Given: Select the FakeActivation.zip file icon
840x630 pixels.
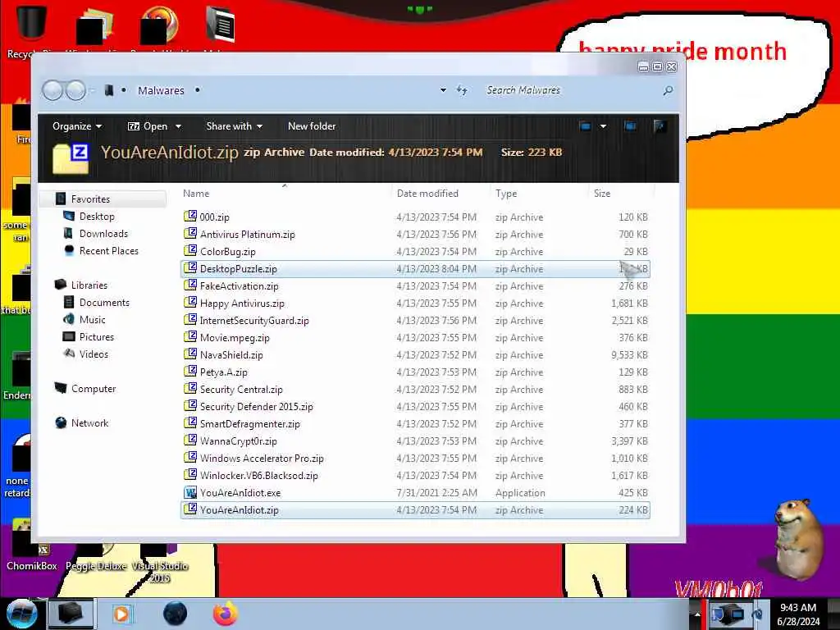Looking at the screenshot, I should pos(189,285).
